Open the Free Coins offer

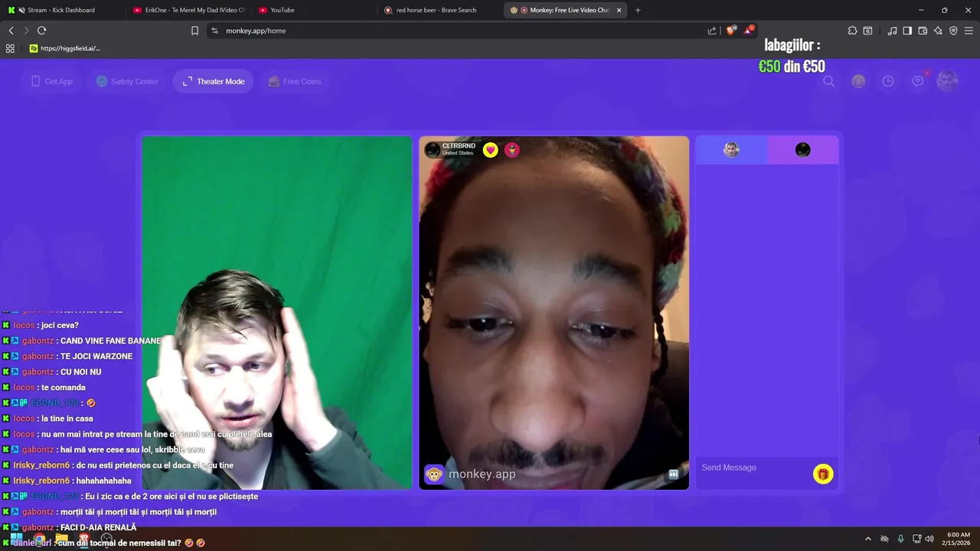(295, 81)
